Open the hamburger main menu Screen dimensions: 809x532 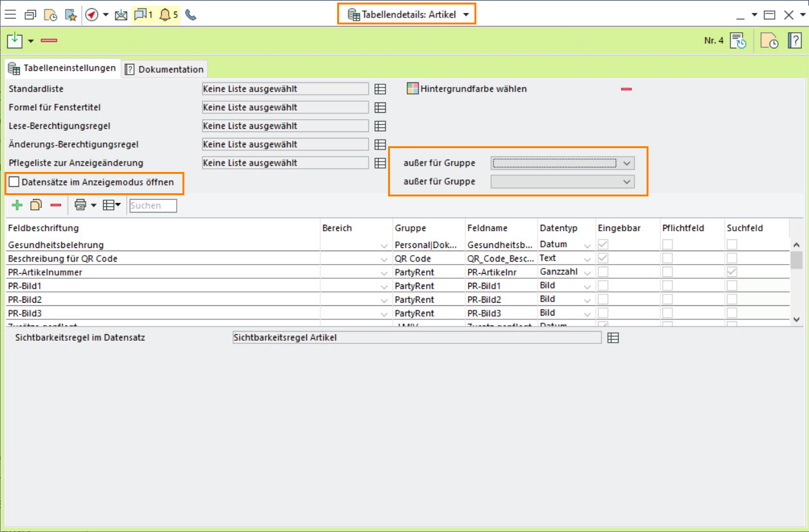[x=10, y=15]
